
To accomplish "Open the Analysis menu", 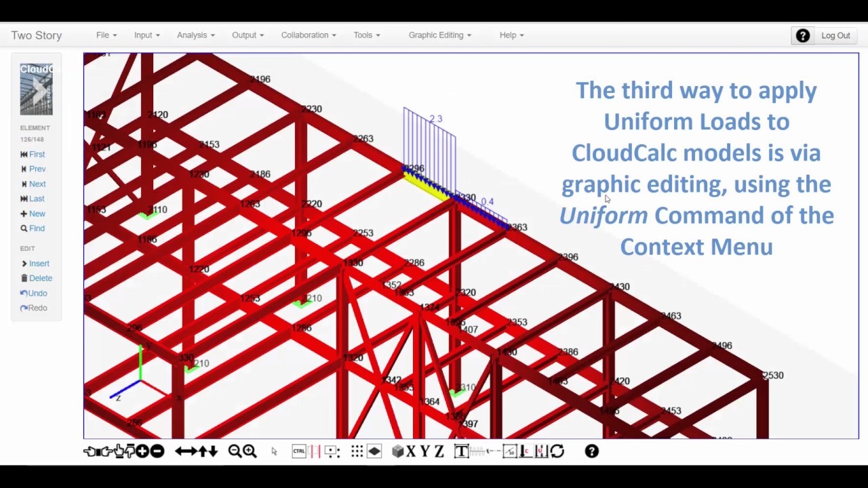I will click(x=195, y=35).
